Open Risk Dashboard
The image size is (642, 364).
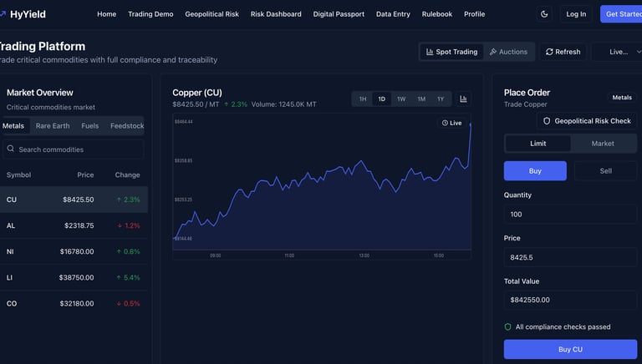point(276,14)
